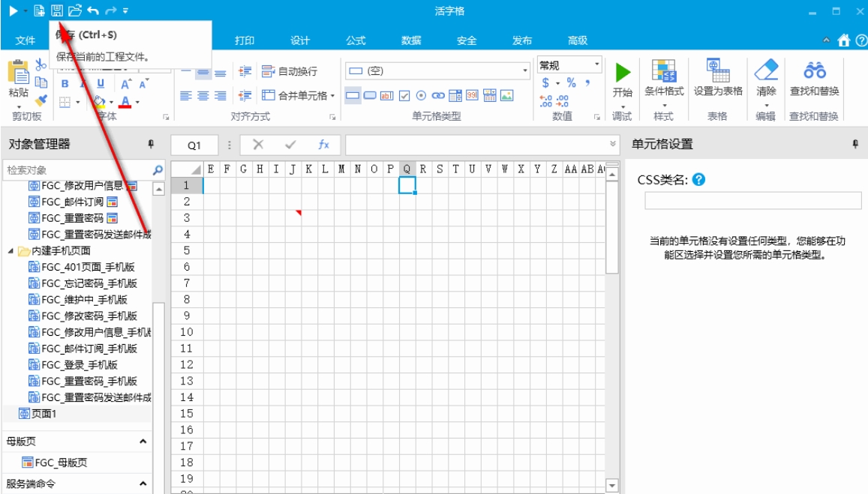Select the hyperlink cell type icon
This screenshot has width=868, height=494.
click(x=439, y=95)
